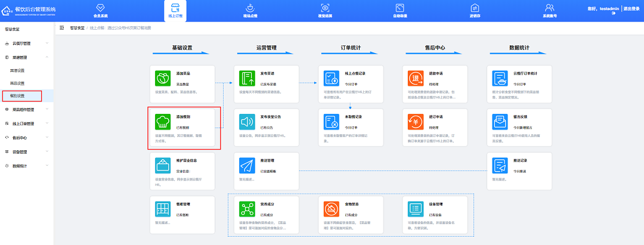Click the chef hat 添加餐别 icon
Image resolution: width=644 pixels, height=245 pixels.
point(161,122)
